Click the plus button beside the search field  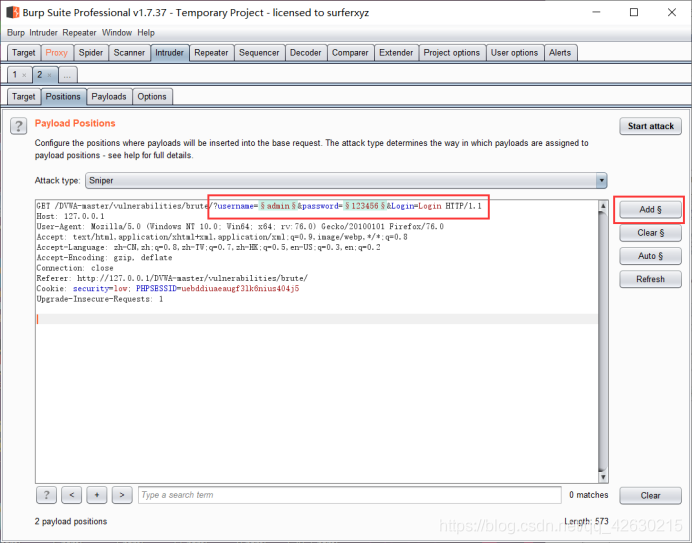[97, 495]
